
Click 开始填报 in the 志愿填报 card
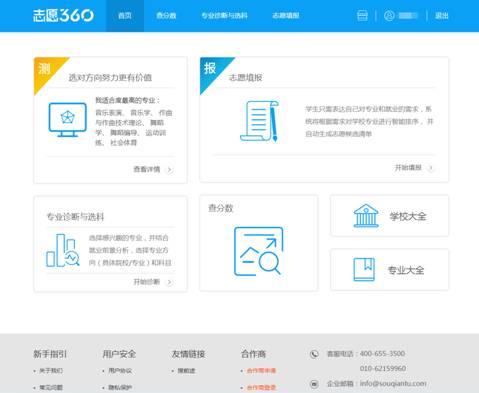pyautogui.click(x=408, y=168)
